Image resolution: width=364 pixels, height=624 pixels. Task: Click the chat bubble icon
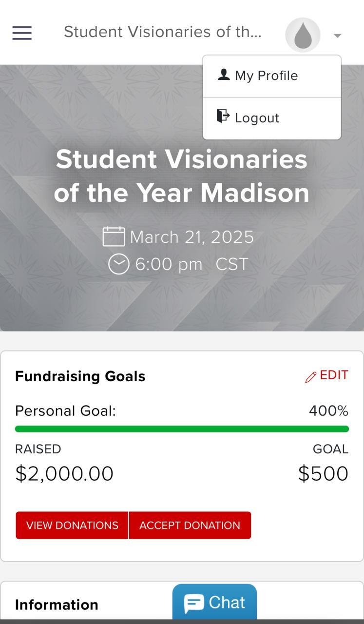point(194,604)
